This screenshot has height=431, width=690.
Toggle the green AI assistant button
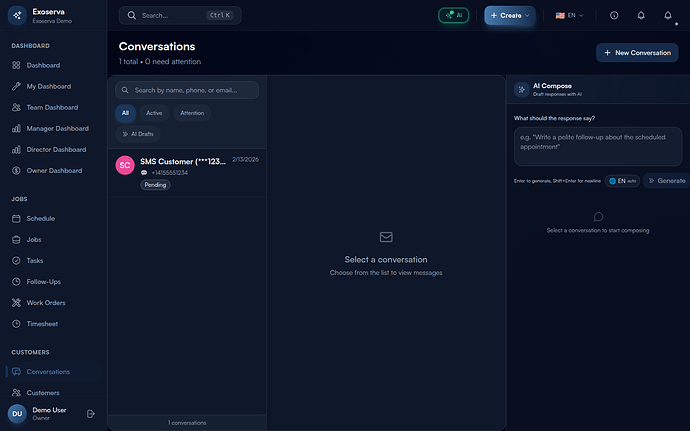(453, 16)
